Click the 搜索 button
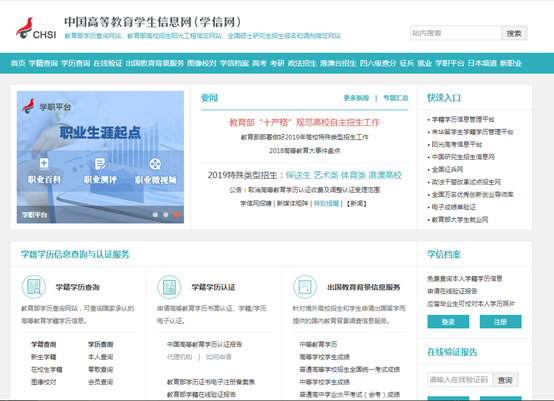 pos(514,33)
